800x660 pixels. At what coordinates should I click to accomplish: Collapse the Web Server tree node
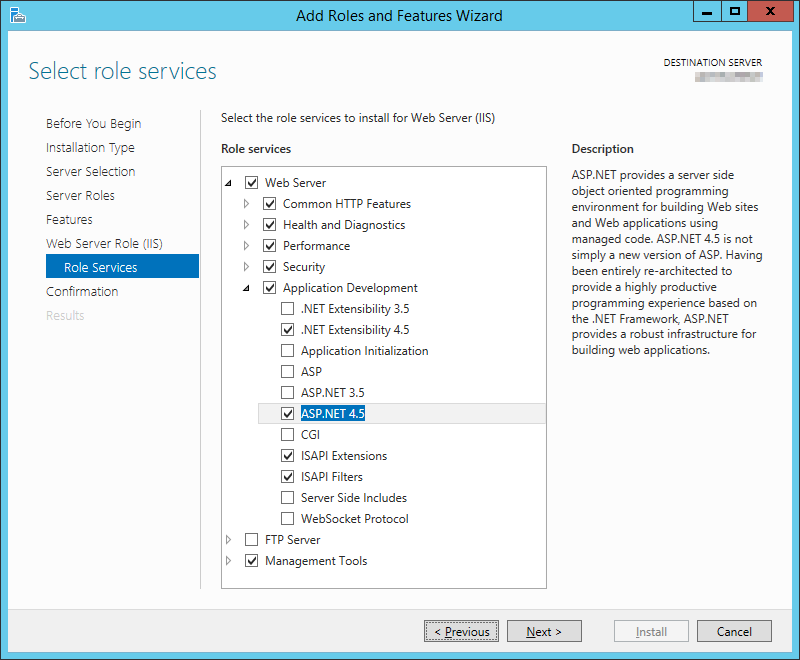229,183
